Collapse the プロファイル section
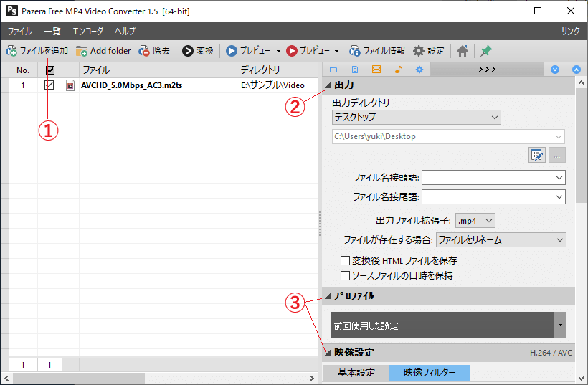Screen dimensions: 588x385 (x=328, y=296)
